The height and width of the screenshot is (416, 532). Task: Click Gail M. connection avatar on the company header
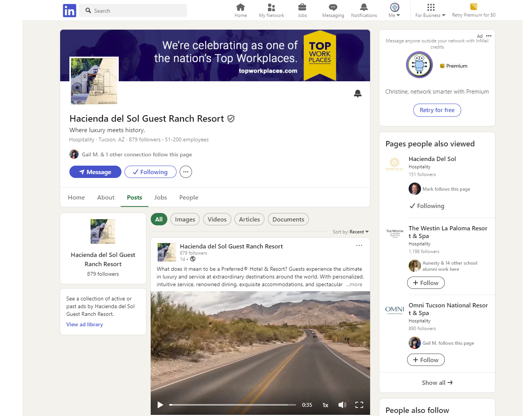point(74,154)
